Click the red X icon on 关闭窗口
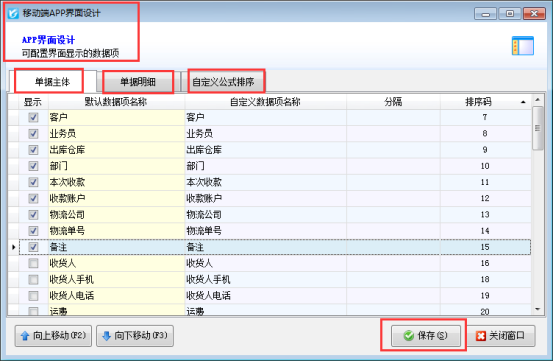 point(481,336)
